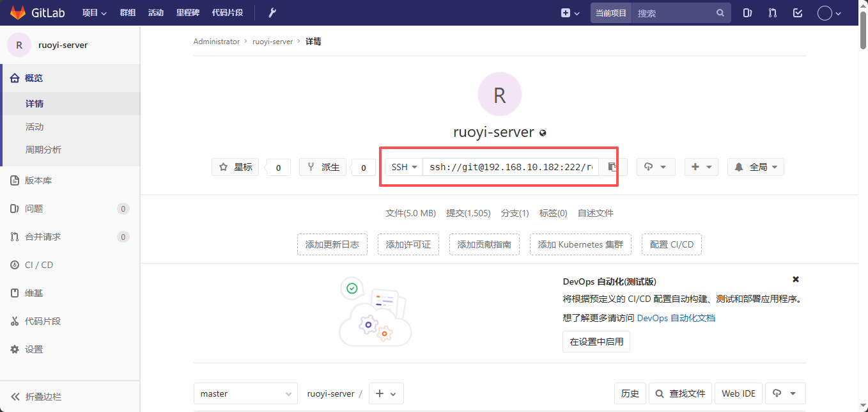Open DevOps 自动化文档 link
868x412 pixels.
point(676,318)
